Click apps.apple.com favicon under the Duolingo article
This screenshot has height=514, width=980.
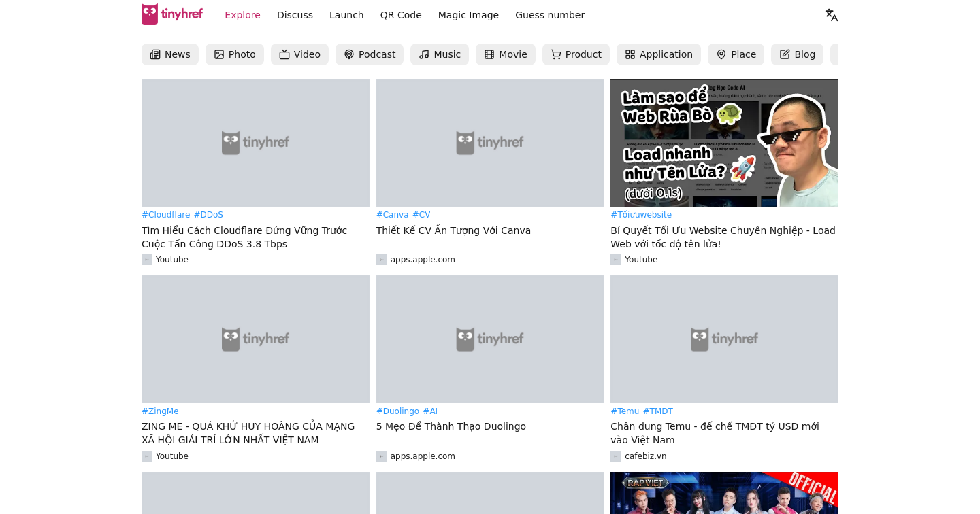[x=382, y=456]
